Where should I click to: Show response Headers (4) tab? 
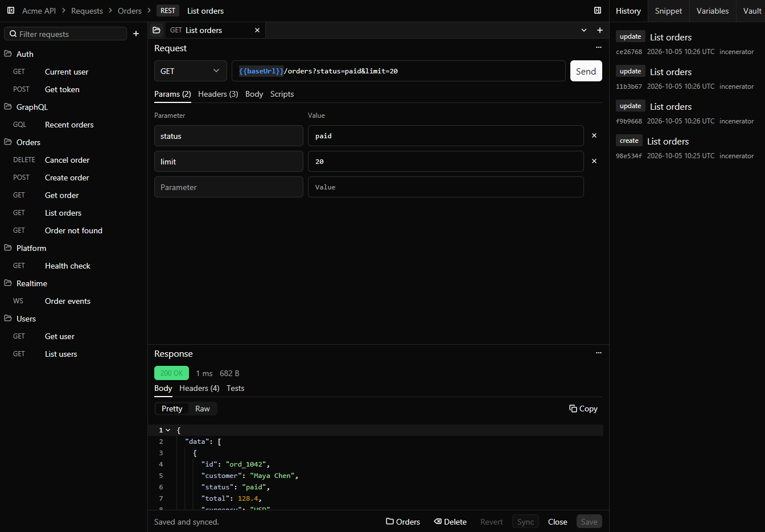[x=199, y=388]
